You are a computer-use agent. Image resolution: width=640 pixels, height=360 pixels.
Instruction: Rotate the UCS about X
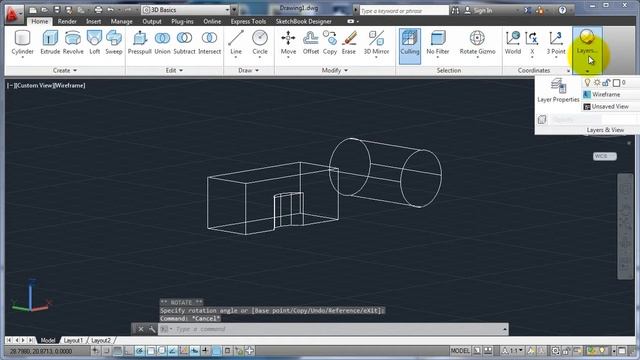tap(532, 43)
